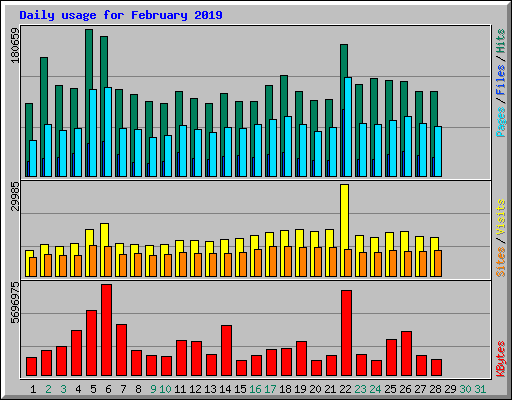Click day '30' on the x-axis
The image size is (512, 400).
(x=465, y=389)
